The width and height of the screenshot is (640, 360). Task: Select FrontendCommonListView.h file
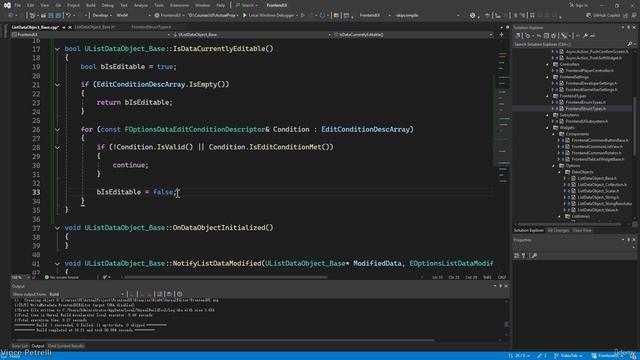[597, 147]
